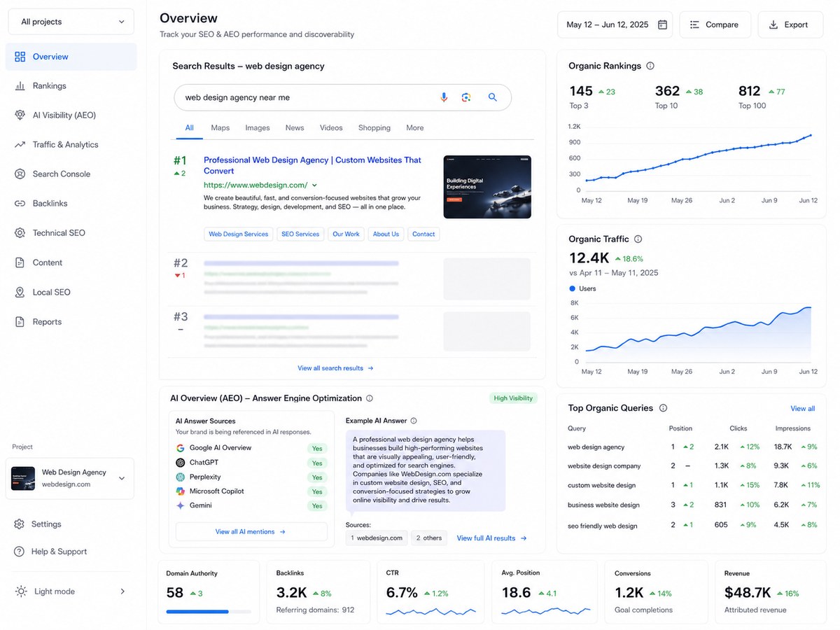Click the Gemini logo icon

tap(181, 505)
